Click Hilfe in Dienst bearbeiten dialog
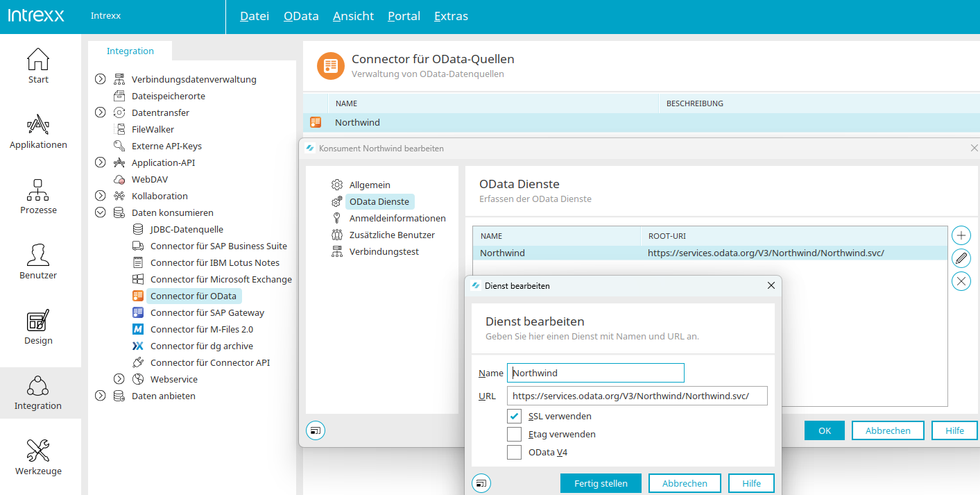 pos(752,483)
